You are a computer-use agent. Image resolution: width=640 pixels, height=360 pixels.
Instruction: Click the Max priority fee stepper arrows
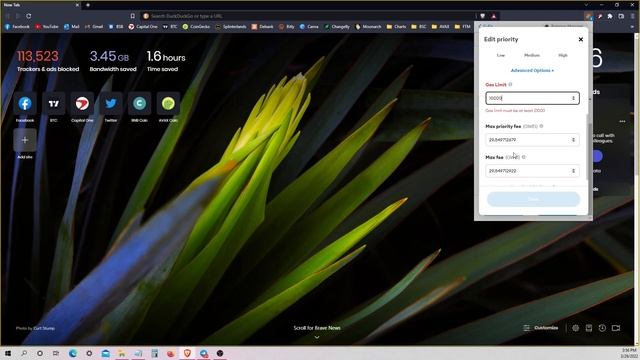click(x=573, y=140)
